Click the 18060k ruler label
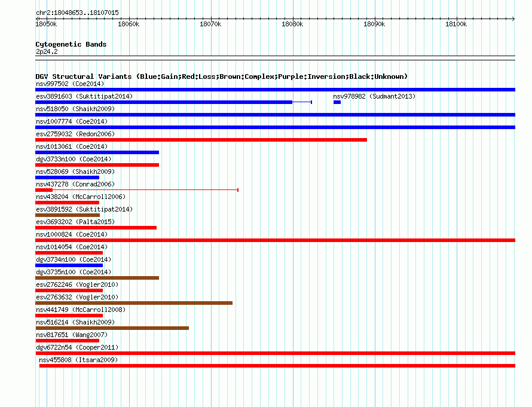The height and width of the screenshot is (407, 532). (129, 24)
